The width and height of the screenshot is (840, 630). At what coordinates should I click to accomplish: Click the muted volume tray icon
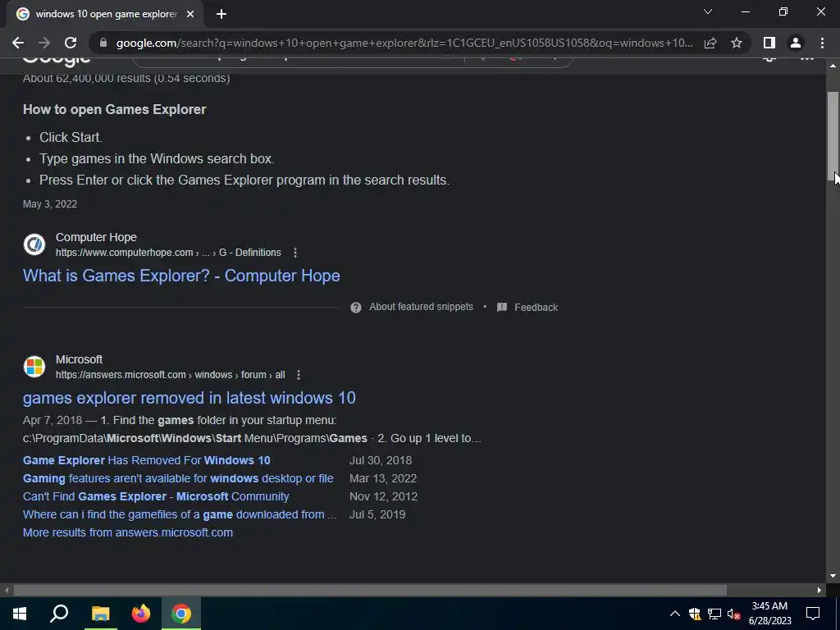point(733,614)
